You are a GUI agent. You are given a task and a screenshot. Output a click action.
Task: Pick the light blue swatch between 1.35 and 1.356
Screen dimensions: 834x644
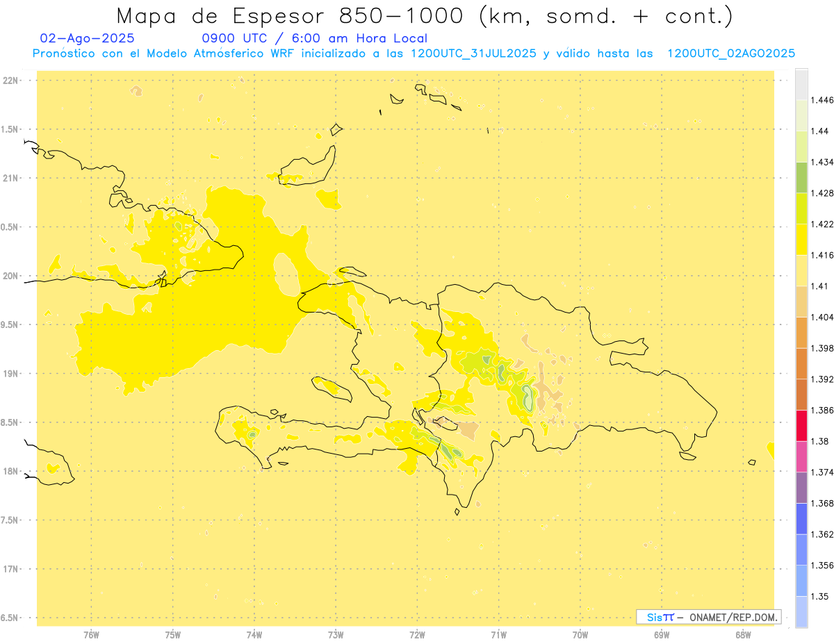[x=801, y=581]
